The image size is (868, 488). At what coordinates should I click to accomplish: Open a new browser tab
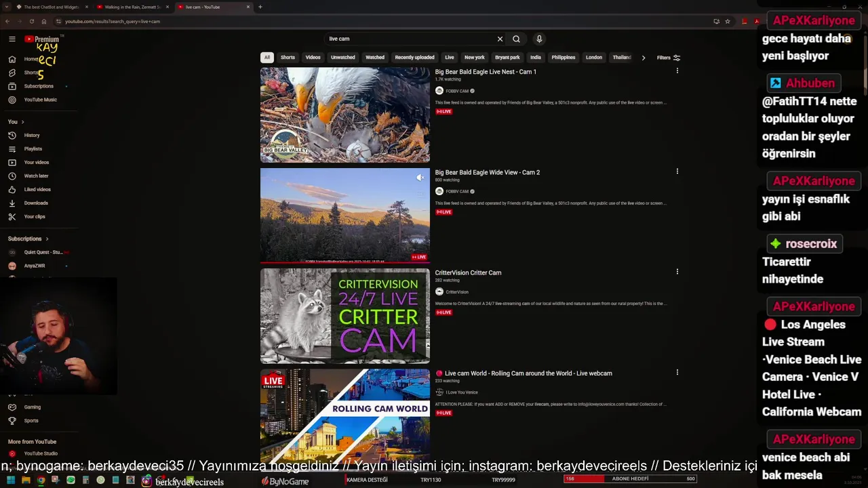click(260, 7)
